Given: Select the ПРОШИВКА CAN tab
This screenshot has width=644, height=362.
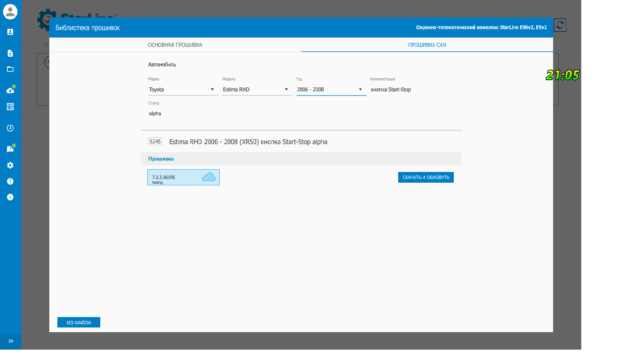Looking at the screenshot, I should click(x=427, y=45).
